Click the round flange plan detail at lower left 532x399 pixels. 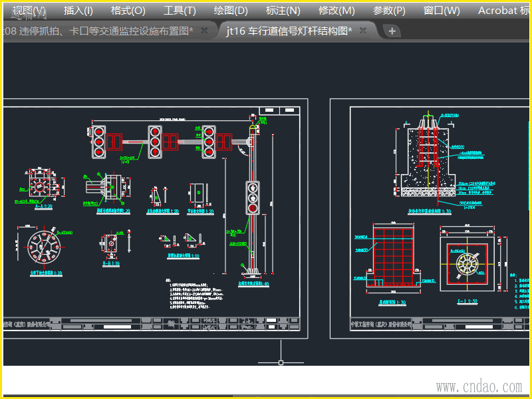pyautogui.click(x=45, y=247)
